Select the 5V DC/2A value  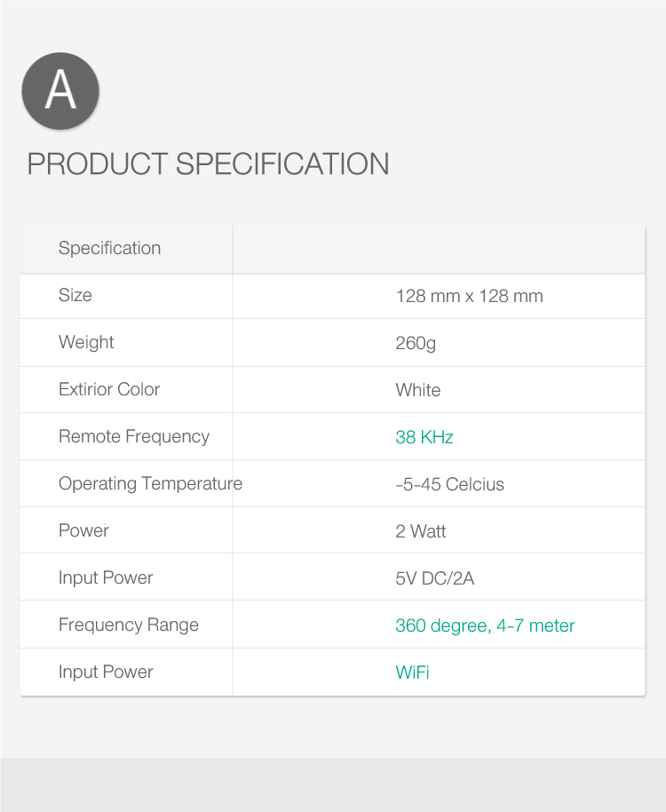pos(435,578)
